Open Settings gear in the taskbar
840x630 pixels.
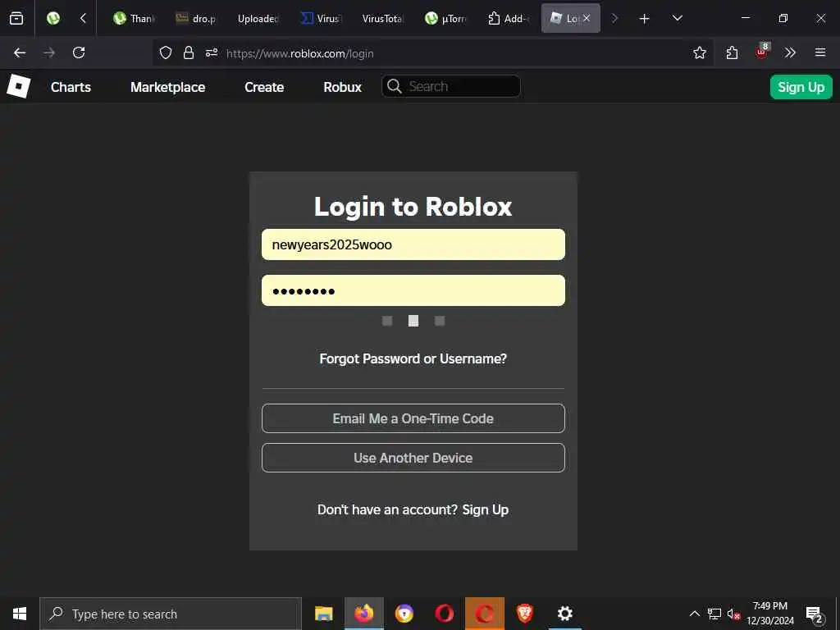[x=564, y=614]
